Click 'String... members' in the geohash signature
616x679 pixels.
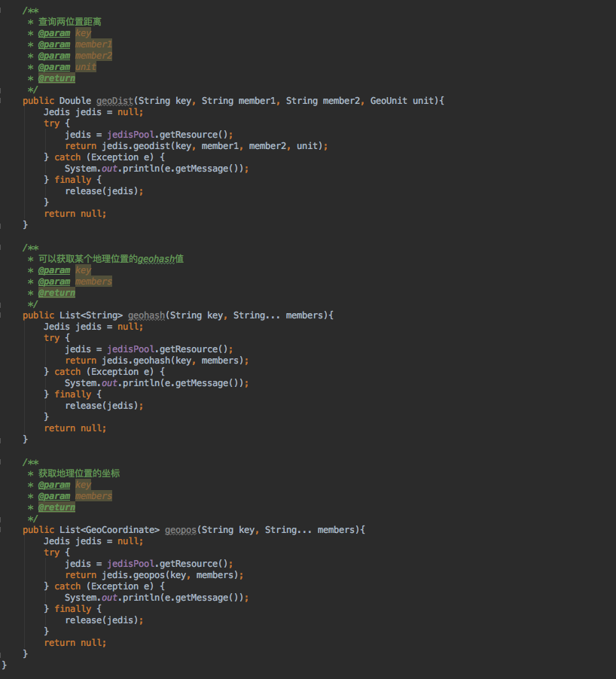tap(279, 315)
